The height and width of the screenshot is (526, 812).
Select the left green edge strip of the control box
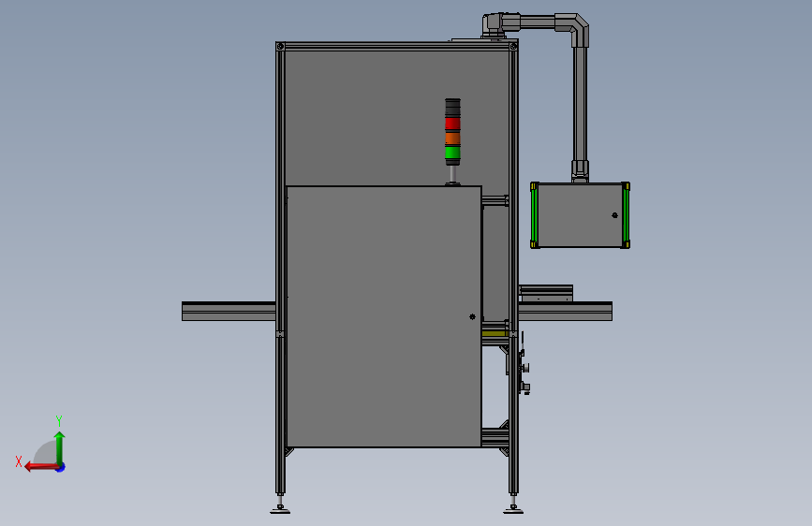[535, 215]
